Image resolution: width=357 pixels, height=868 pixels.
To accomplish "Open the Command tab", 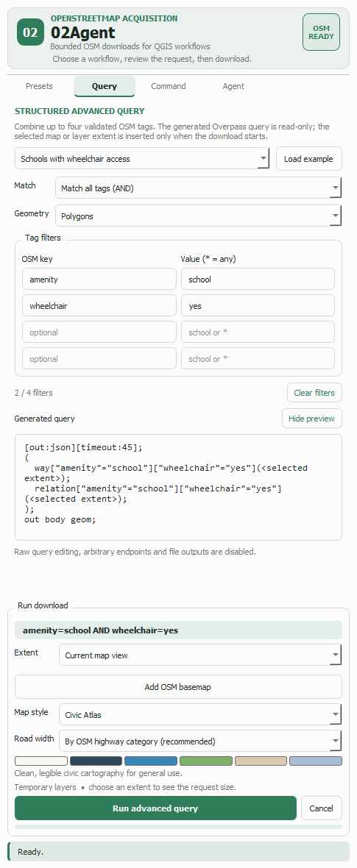I will click(x=169, y=86).
